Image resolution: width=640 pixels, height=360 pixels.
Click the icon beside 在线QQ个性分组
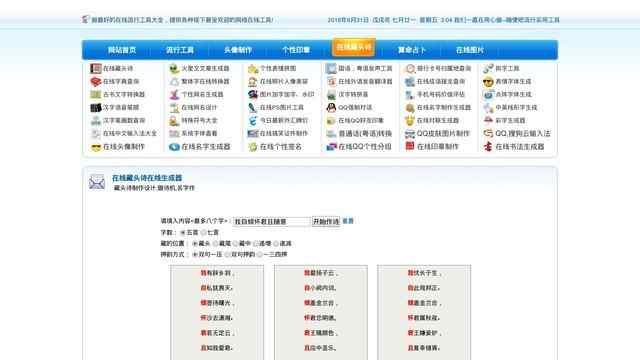pyautogui.click(x=331, y=147)
